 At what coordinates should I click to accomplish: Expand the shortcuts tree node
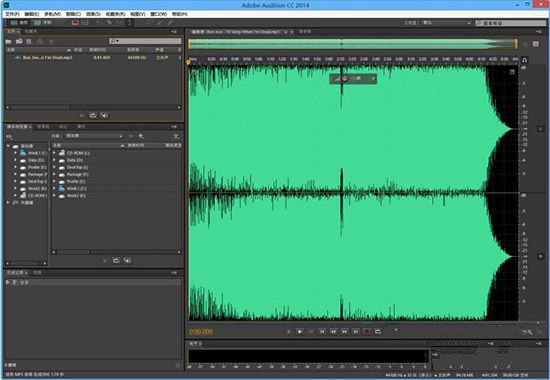8,202
